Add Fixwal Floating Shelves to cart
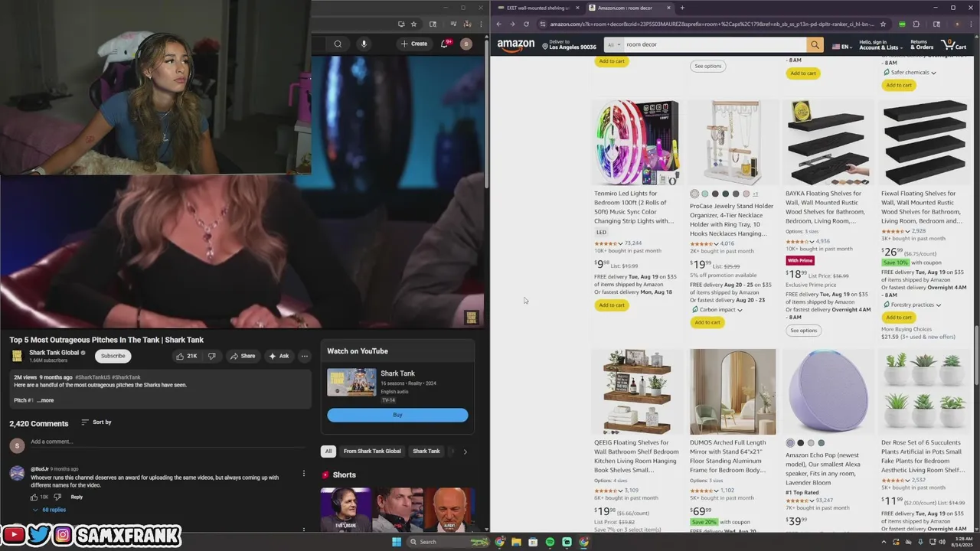 (x=899, y=317)
